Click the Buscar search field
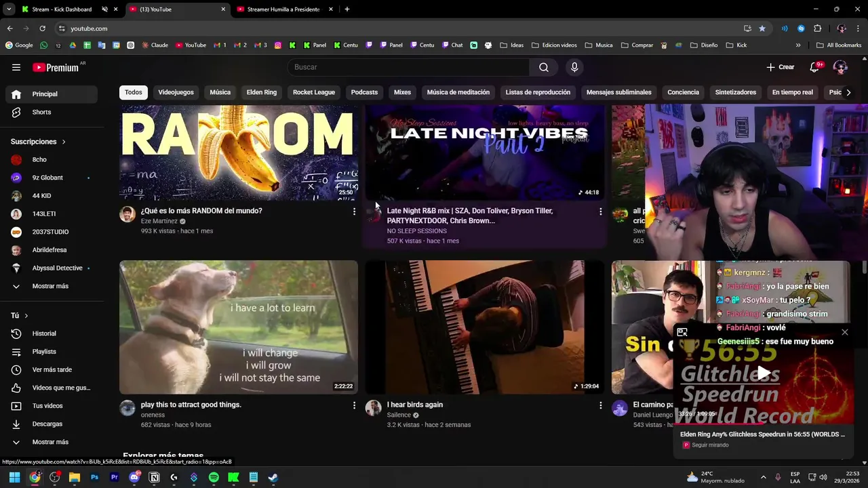 pyautogui.click(x=409, y=67)
